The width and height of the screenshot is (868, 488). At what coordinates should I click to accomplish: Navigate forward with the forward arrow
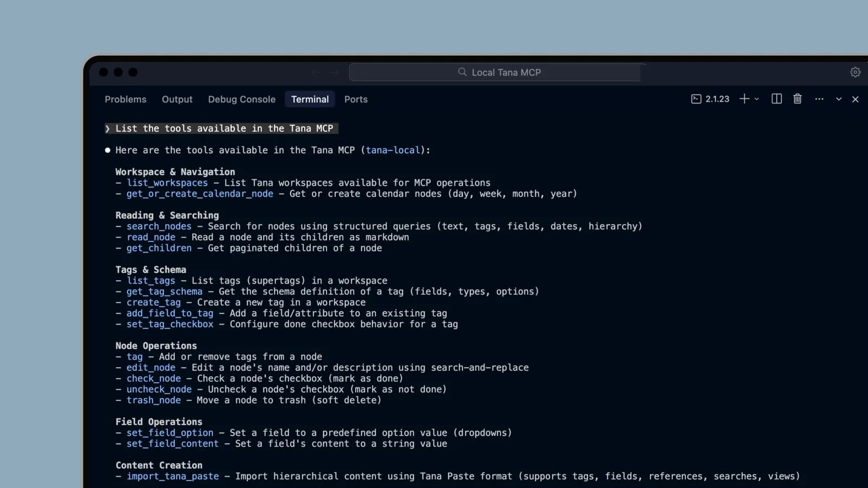(x=334, y=72)
